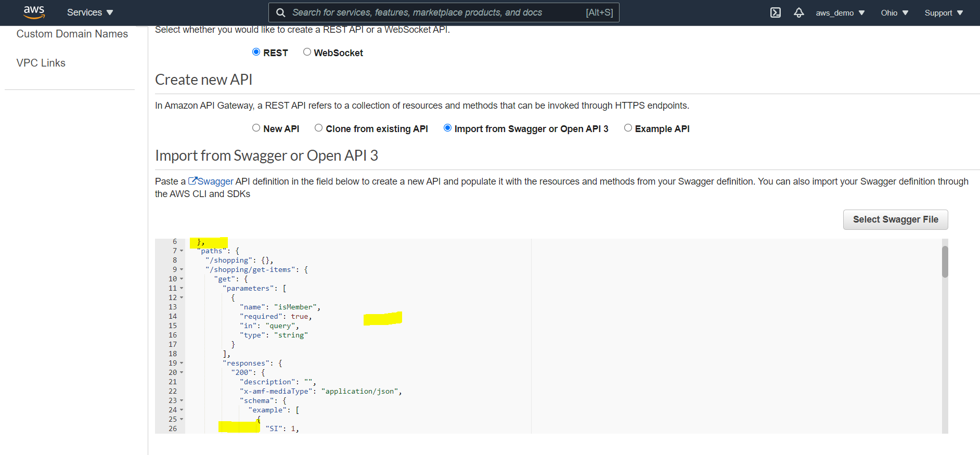The width and height of the screenshot is (980, 455).
Task: Click the "isMember" value in editor
Action: pyautogui.click(x=295, y=307)
